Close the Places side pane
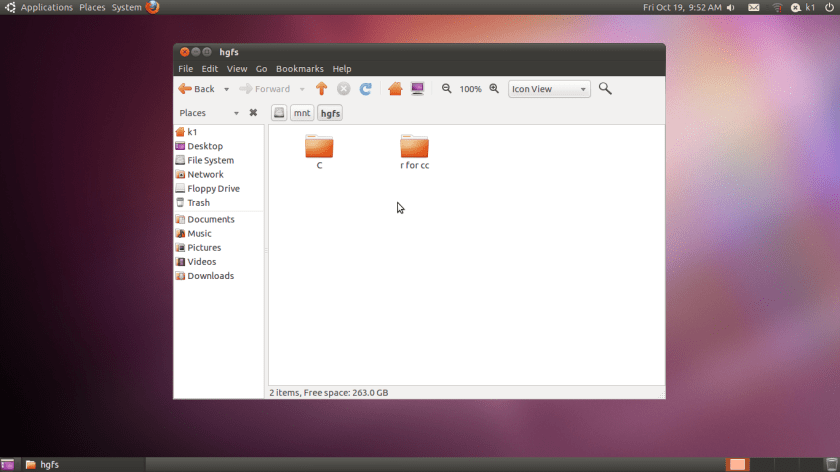The width and height of the screenshot is (840, 472). (x=253, y=113)
